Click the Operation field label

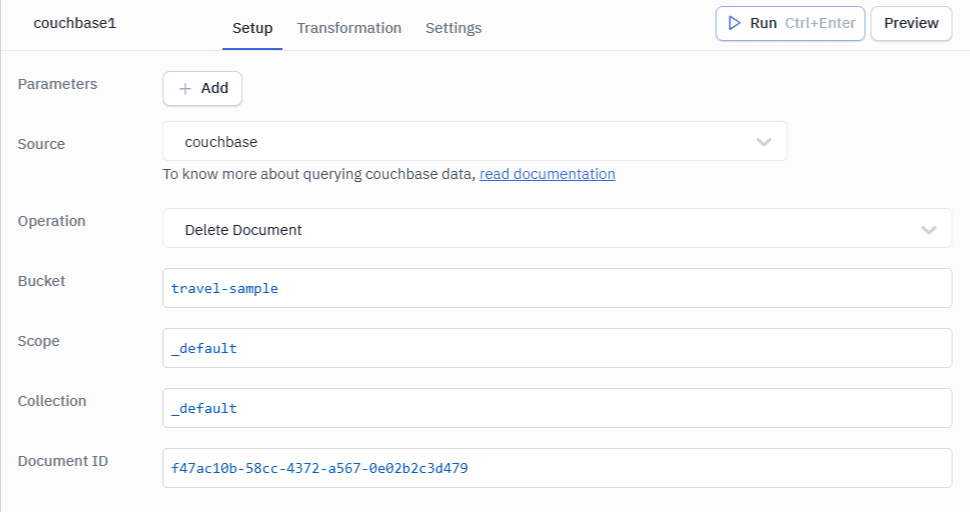[52, 221]
